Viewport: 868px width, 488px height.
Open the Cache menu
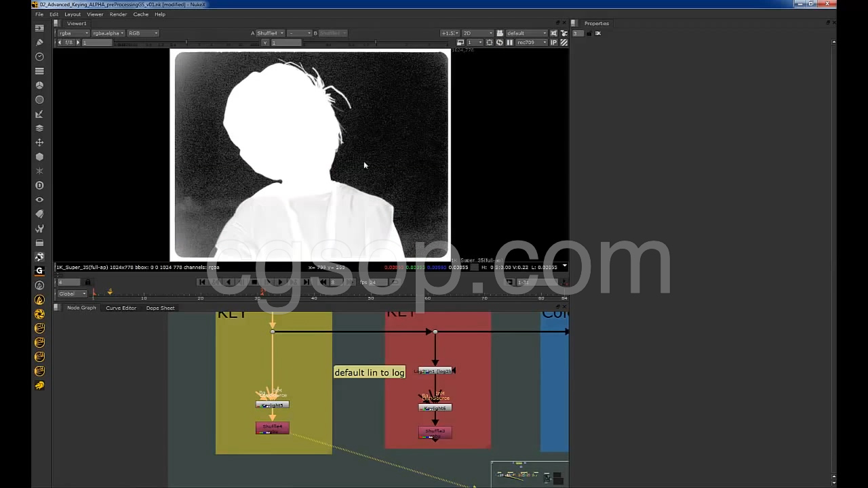coord(140,14)
